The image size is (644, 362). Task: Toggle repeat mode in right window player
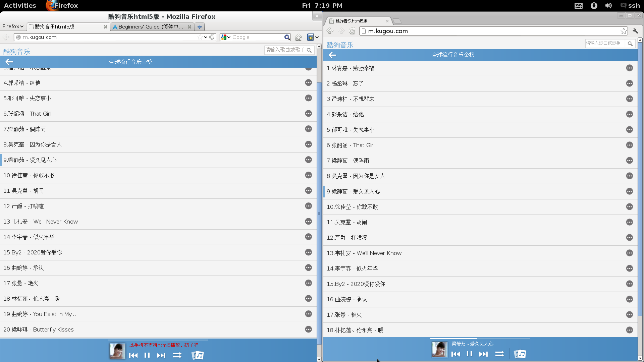pyautogui.click(x=499, y=354)
